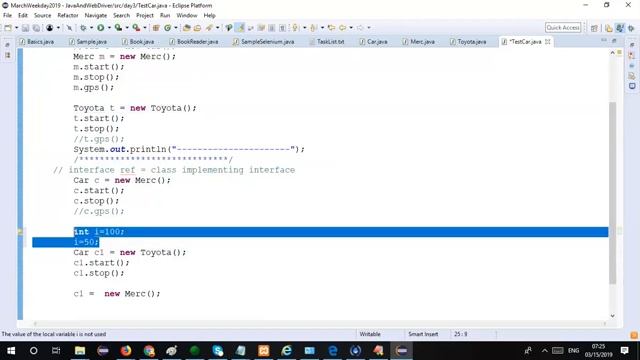
Task: Click the line 'Car c = new Merc();'
Action: 122,180
